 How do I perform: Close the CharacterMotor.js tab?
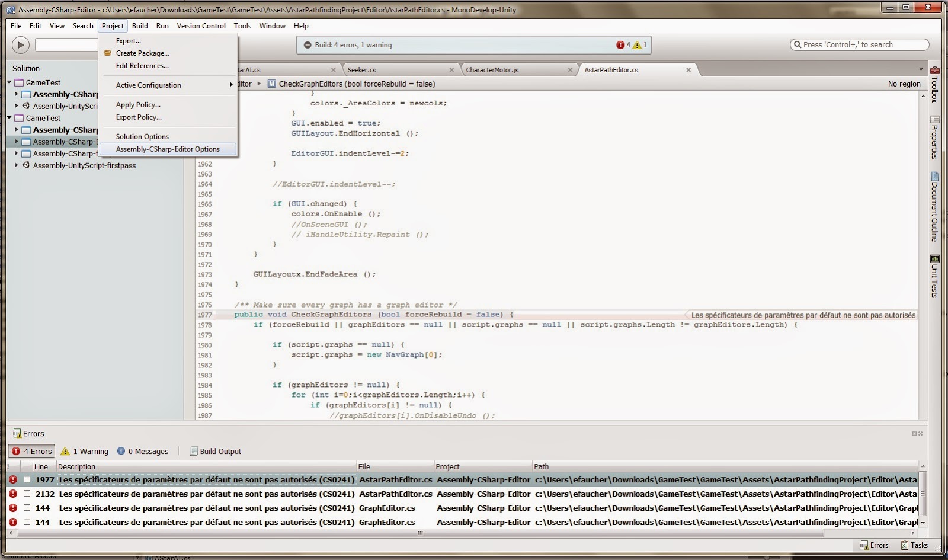click(x=570, y=70)
